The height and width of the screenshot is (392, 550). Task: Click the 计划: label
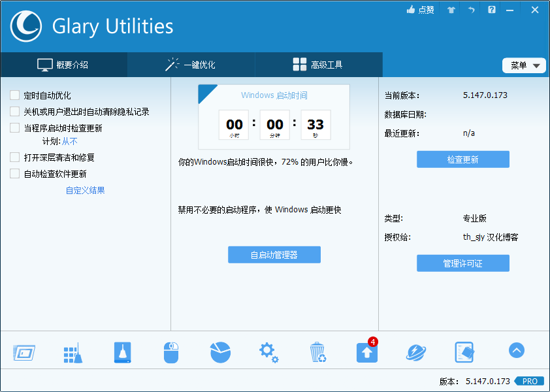coord(51,141)
